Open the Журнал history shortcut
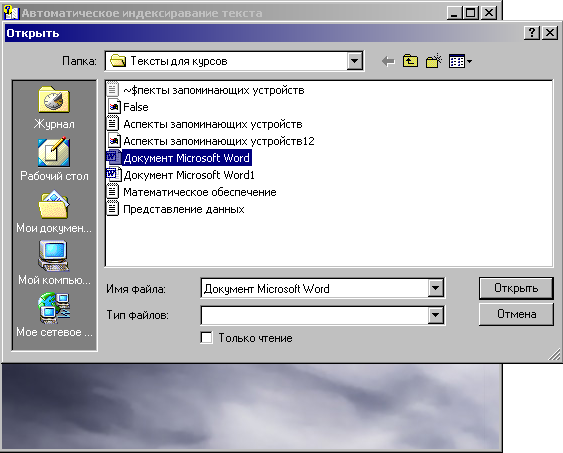The image size is (563, 453). [54, 107]
